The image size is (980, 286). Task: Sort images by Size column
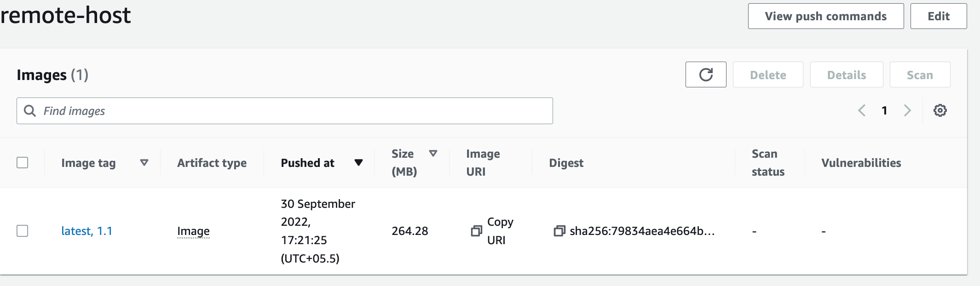pos(433,154)
